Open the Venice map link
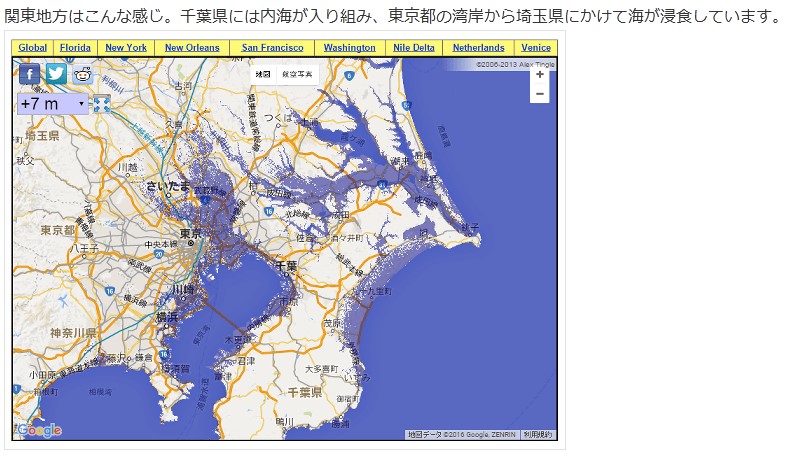787x454 pixels. 535,48
